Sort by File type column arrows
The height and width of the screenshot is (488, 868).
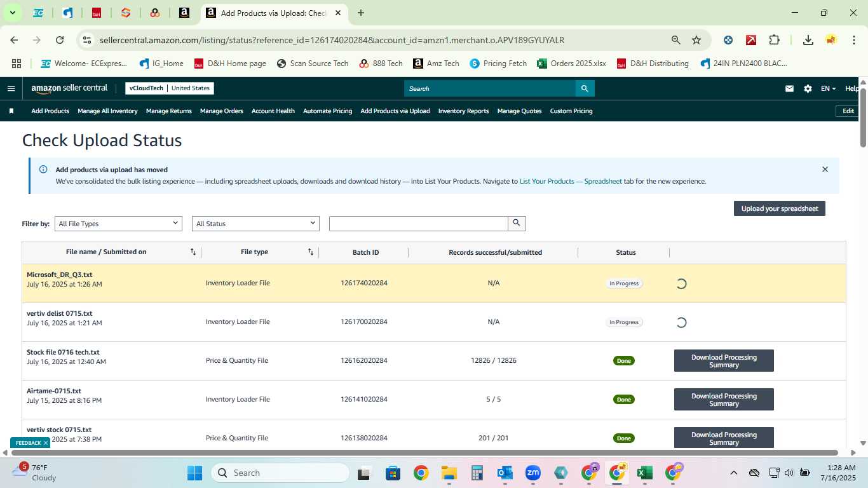311,252
